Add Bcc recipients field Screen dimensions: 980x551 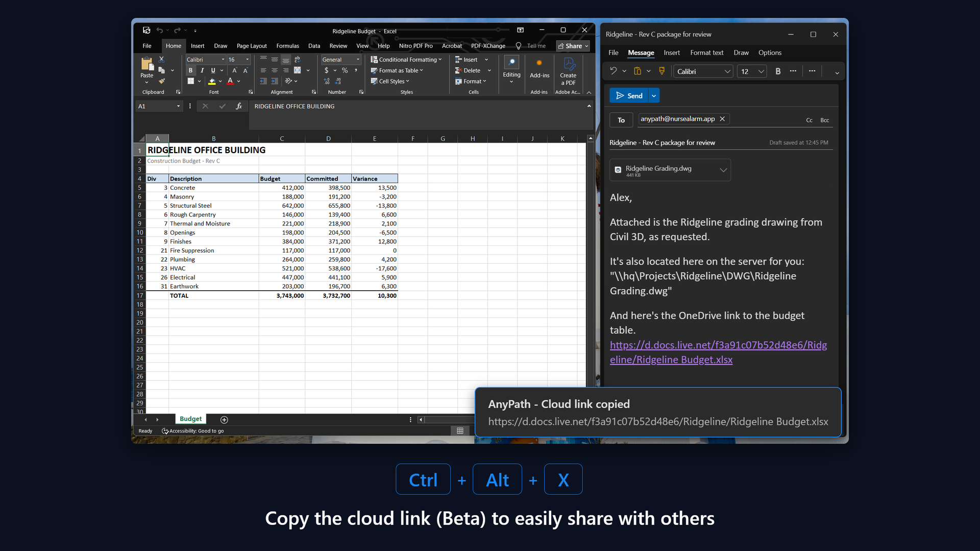tap(824, 120)
